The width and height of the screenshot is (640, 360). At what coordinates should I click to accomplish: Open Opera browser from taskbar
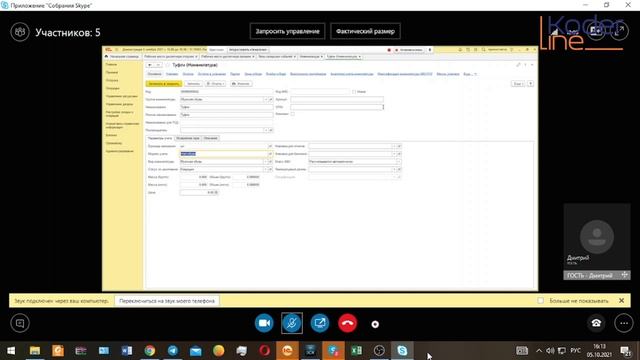tap(264, 351)
